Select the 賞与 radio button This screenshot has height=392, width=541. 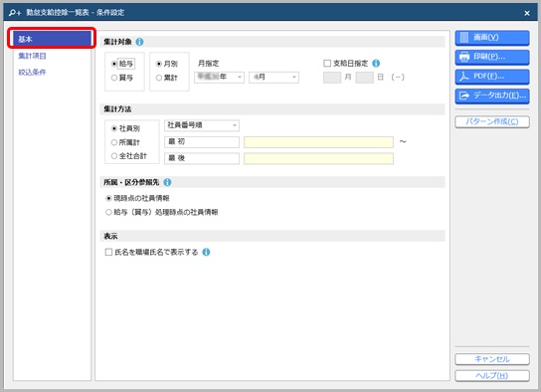113,78
